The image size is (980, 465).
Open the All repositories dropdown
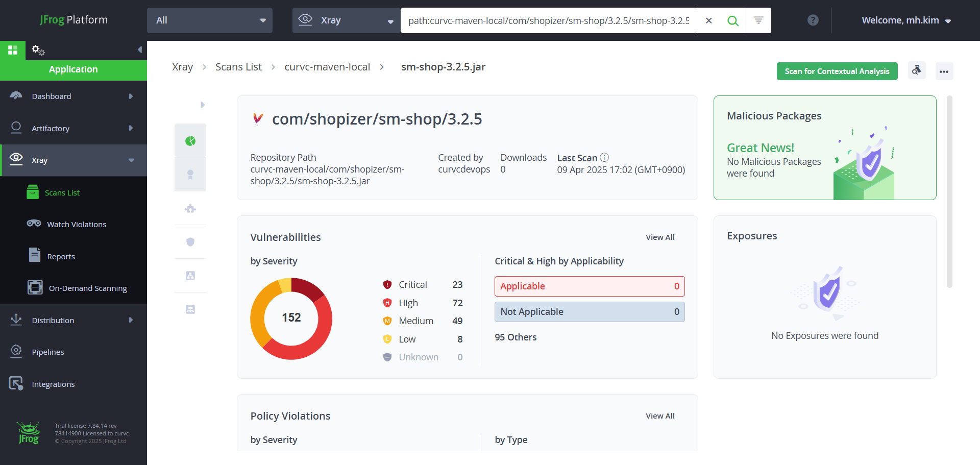tap(210, 20)
